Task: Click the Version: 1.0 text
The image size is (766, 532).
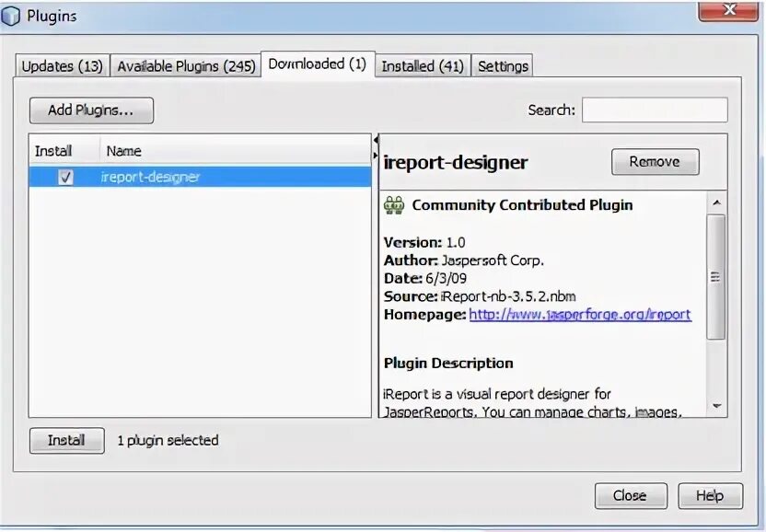Action: click(424, 242)
